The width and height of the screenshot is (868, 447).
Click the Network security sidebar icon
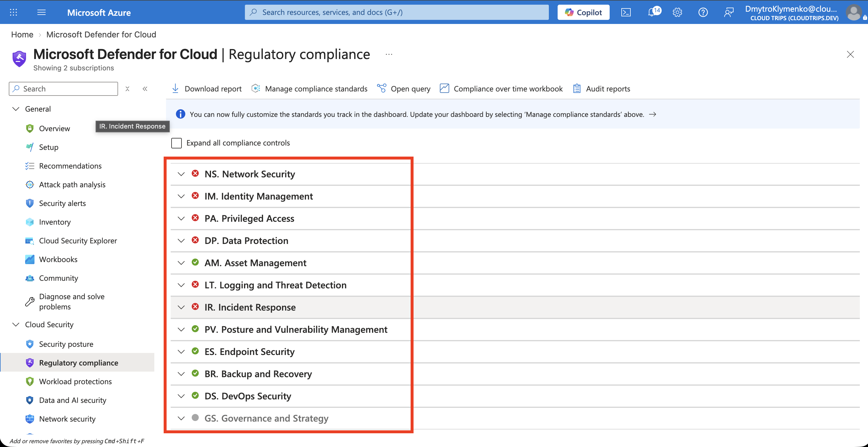tap(30, 419)
